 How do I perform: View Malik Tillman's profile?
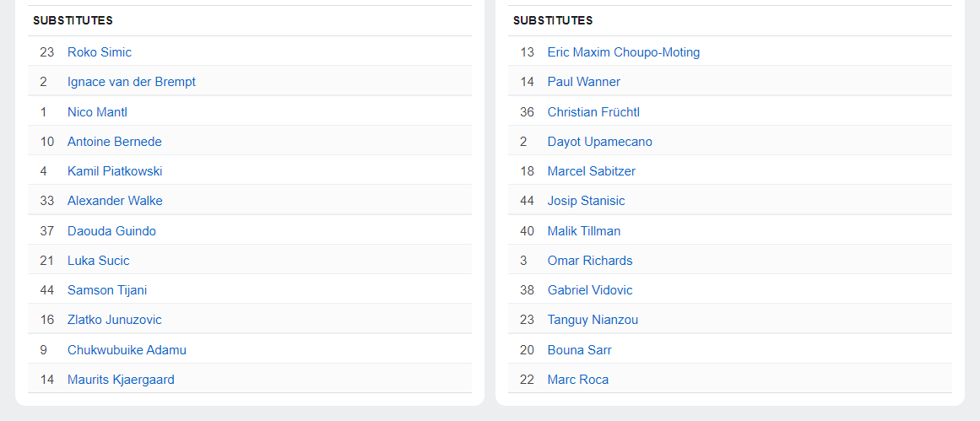click(584, 231)
